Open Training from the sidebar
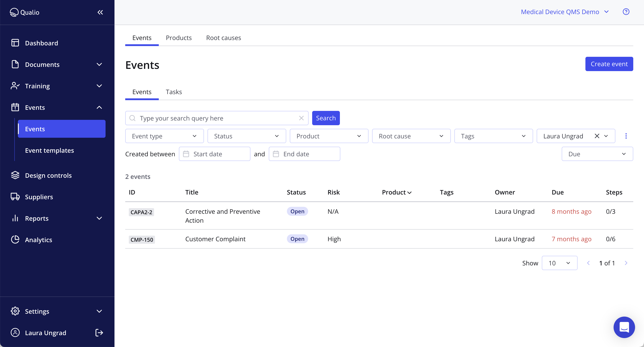Screen dimensions: 644x347 [x=38, y=86]
